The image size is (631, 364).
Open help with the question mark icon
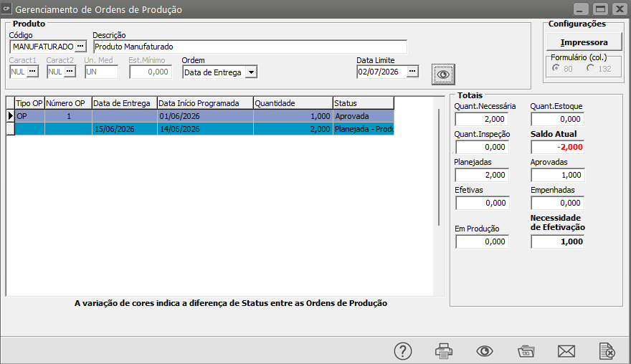[403, 351]
